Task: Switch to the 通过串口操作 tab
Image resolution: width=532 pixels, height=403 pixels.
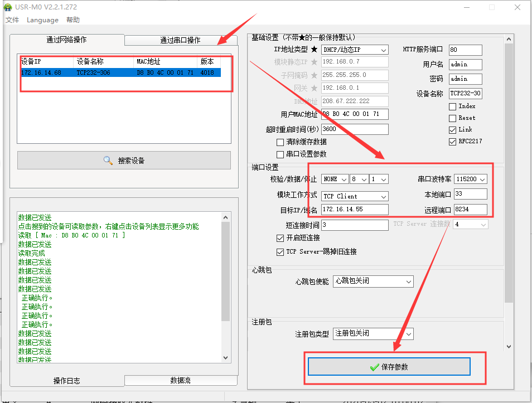Action: tap(180, 40)
